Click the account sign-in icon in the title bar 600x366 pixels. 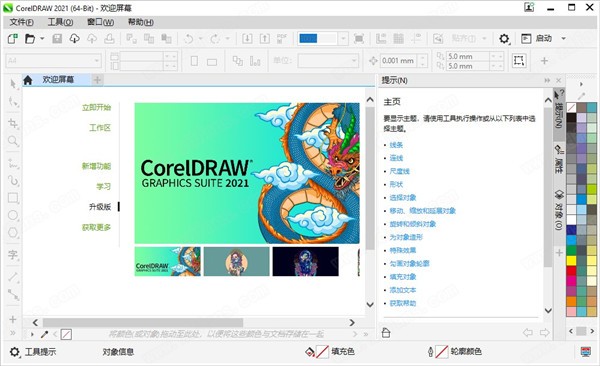tap(529, 7)
